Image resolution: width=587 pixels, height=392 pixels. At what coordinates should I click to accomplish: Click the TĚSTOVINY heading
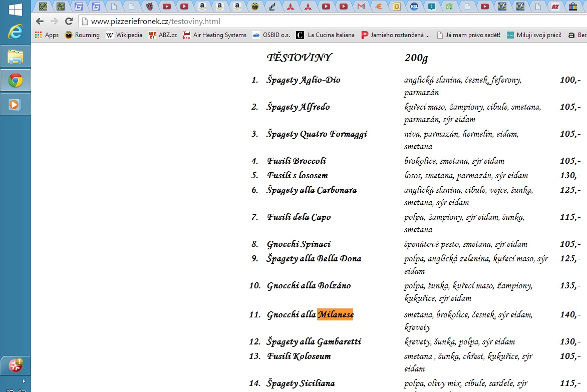pyautogui.click(x=299, y=57)
